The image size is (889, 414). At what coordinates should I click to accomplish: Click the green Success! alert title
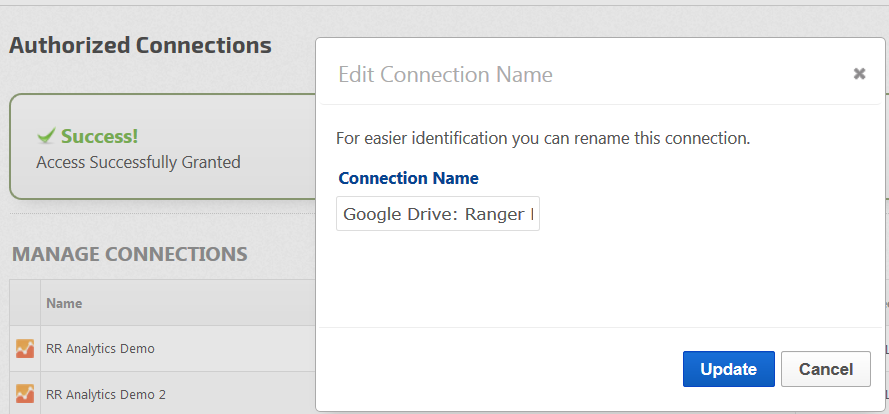[x=99, y=136]
